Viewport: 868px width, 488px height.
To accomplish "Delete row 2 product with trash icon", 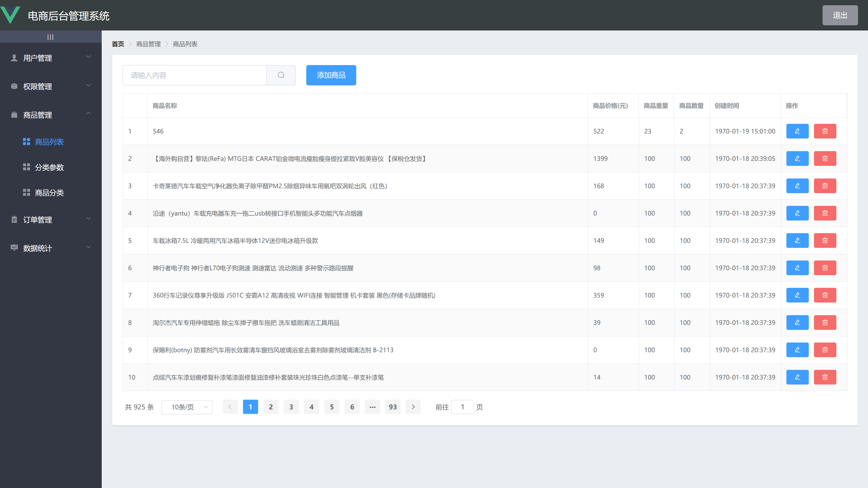I will click(x=825, y=158).
